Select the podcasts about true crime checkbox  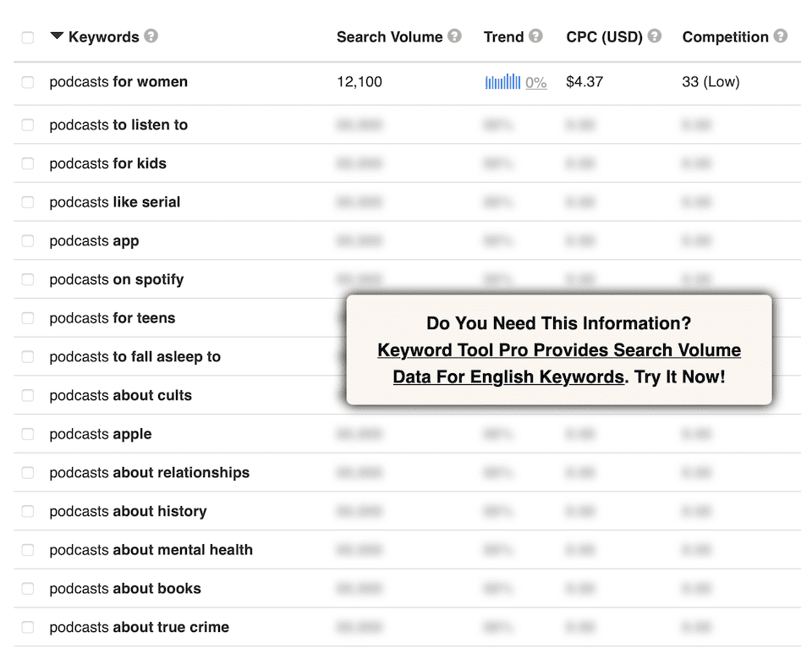click(27, 627)
